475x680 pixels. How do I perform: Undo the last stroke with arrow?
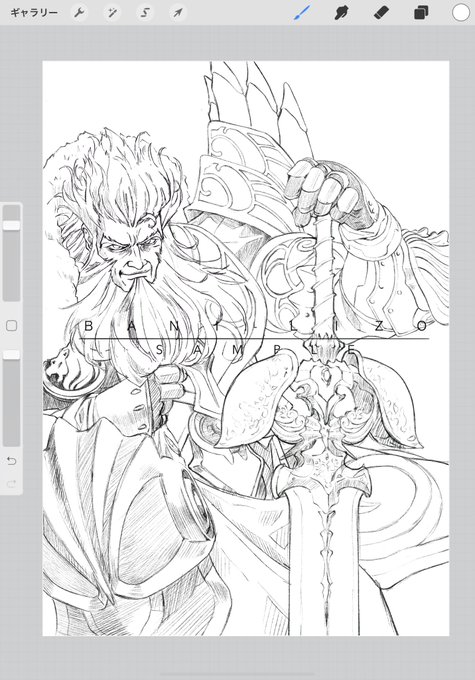[12, 461]
